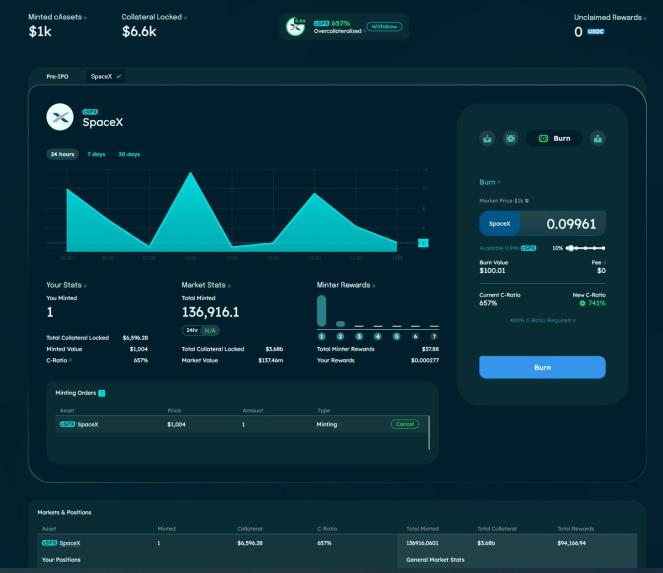Click the USDC badge under Unclaimed Rewards
This screenshot has width=663, height=573.
click(596, 32)
